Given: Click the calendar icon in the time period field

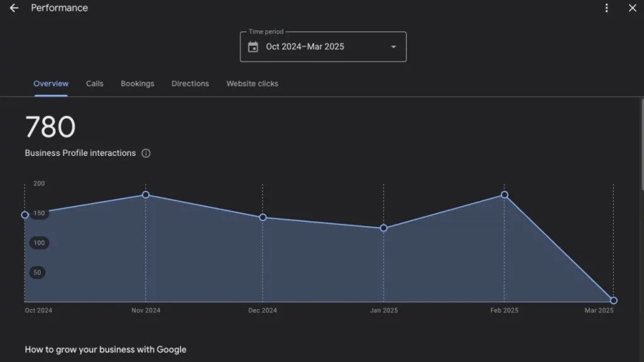Looking at the screenshot, I should pos(253,47).
